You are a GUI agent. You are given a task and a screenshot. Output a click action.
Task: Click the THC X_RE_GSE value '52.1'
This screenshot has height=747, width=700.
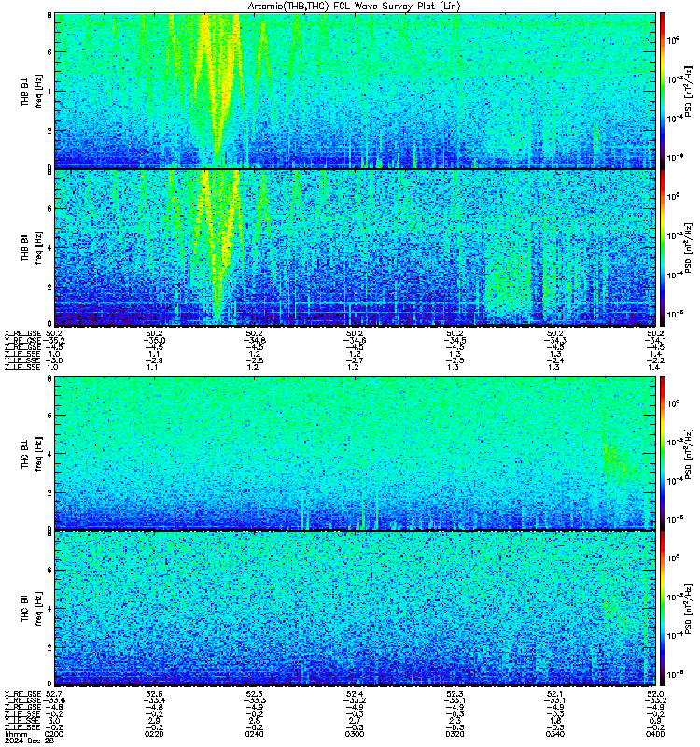(x=555, y=694)
